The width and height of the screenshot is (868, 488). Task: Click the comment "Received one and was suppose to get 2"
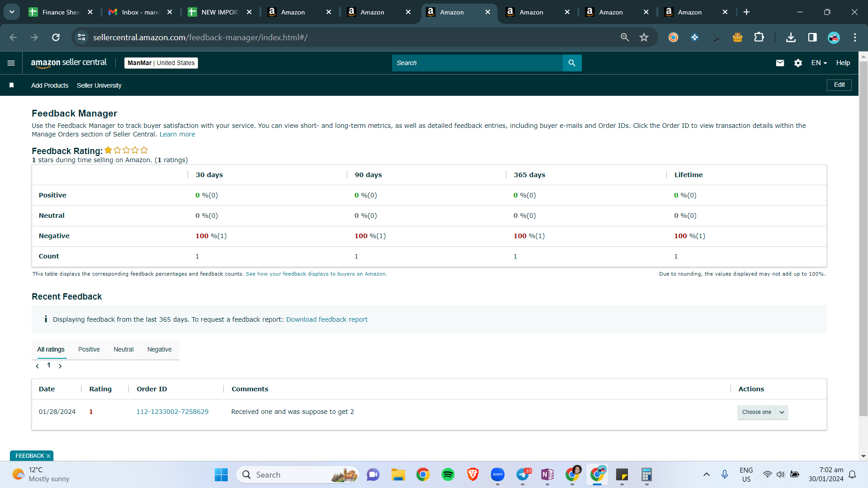click(x=292, y=412)
